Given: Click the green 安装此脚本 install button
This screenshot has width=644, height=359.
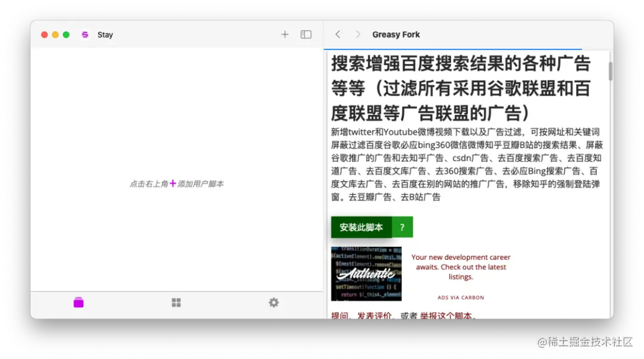Looking at the screenshot, I should coord(361,227).
